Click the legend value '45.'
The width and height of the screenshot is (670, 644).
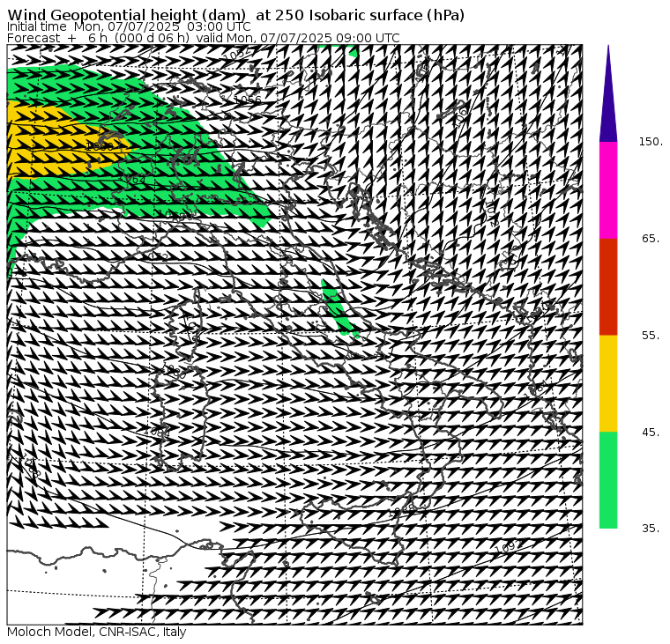pyautogui.click(x=651, y=433)
